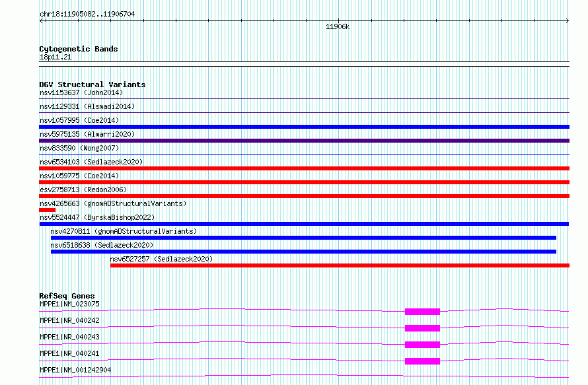The image size is (588, 385).
Task: Click variant label nsv4265663 (gnomADStructuralVariants)
Action: click(113, 203)
